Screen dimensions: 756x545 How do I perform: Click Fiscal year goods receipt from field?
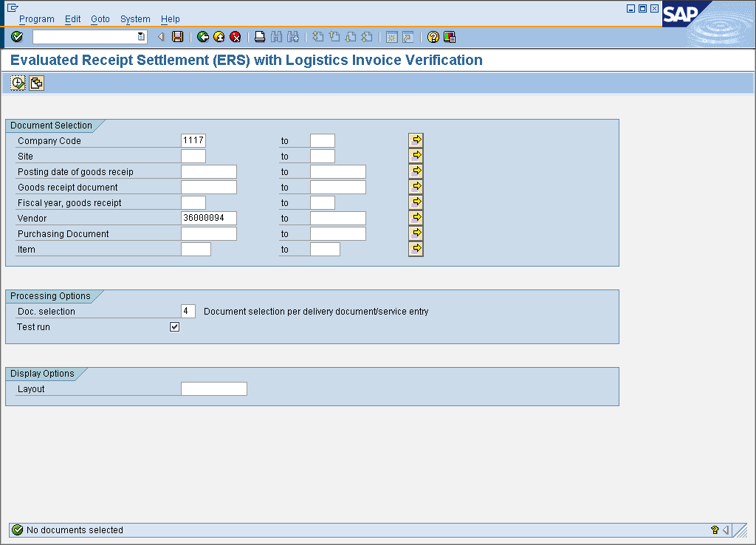[x=193, y=202]
